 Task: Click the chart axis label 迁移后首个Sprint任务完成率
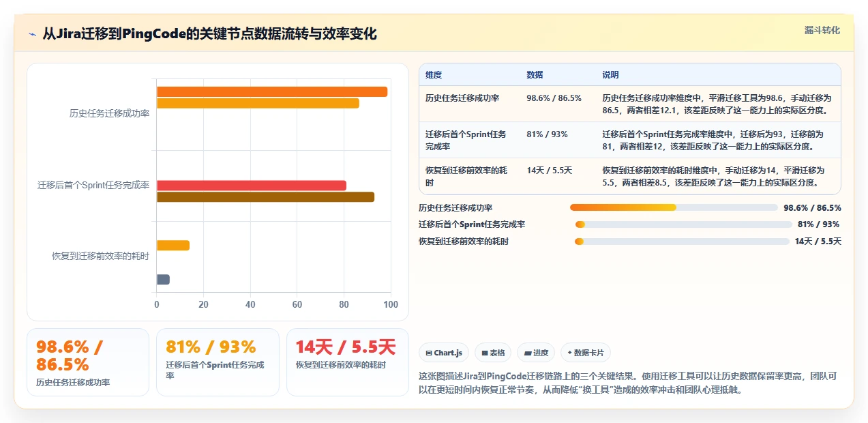pyautogui.click(x=93, y=185)
